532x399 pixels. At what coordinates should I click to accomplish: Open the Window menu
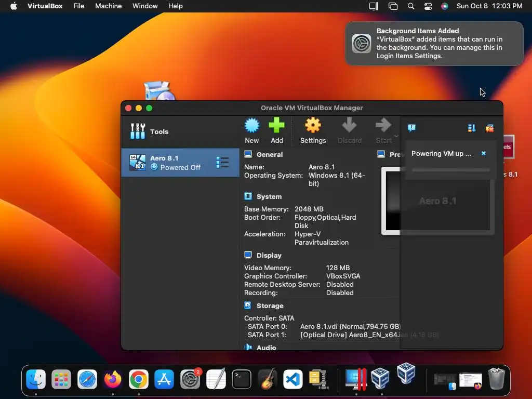click(x=145, y=6)
